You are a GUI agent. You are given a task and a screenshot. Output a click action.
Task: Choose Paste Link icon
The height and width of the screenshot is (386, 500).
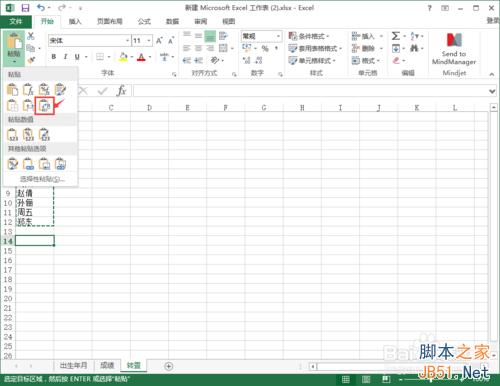[28, 164]
